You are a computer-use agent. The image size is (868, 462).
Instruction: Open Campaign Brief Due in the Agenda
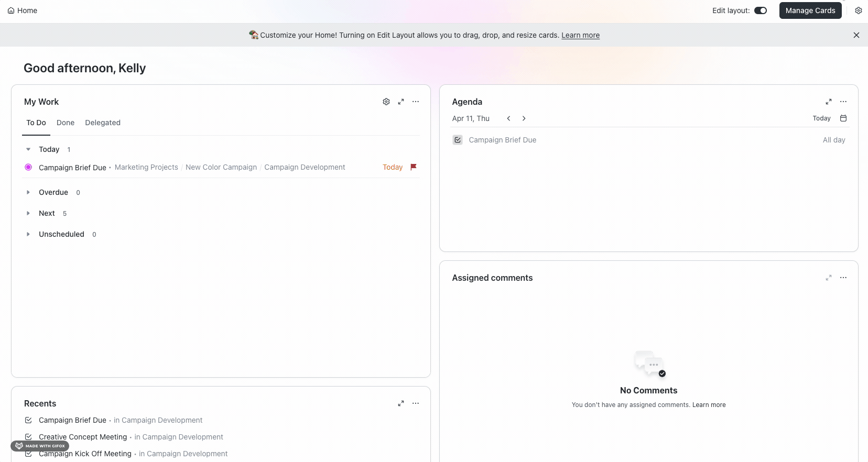pos(503,140)
